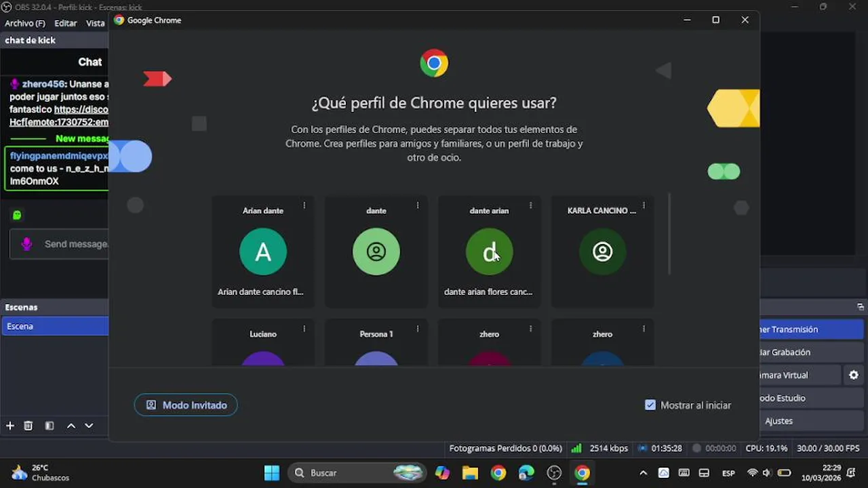Open Vista menu in OBS
The image size is (868, 488).
pos(96,23)
